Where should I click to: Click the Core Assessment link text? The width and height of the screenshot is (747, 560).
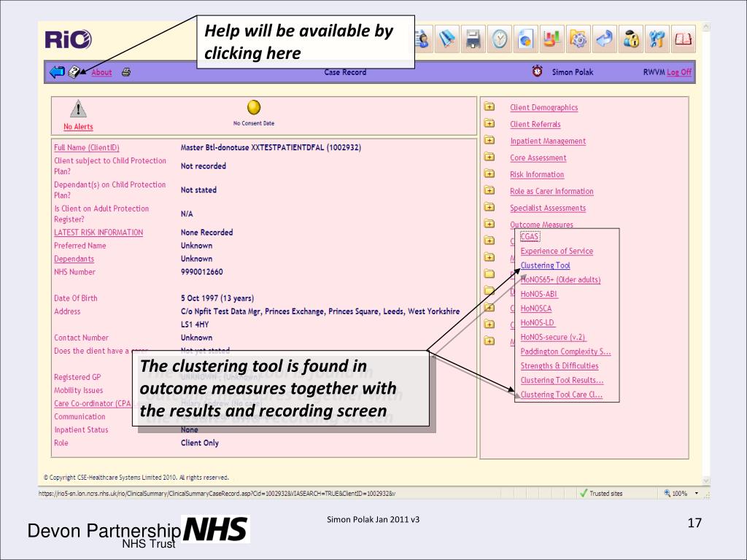coord(538,157)
